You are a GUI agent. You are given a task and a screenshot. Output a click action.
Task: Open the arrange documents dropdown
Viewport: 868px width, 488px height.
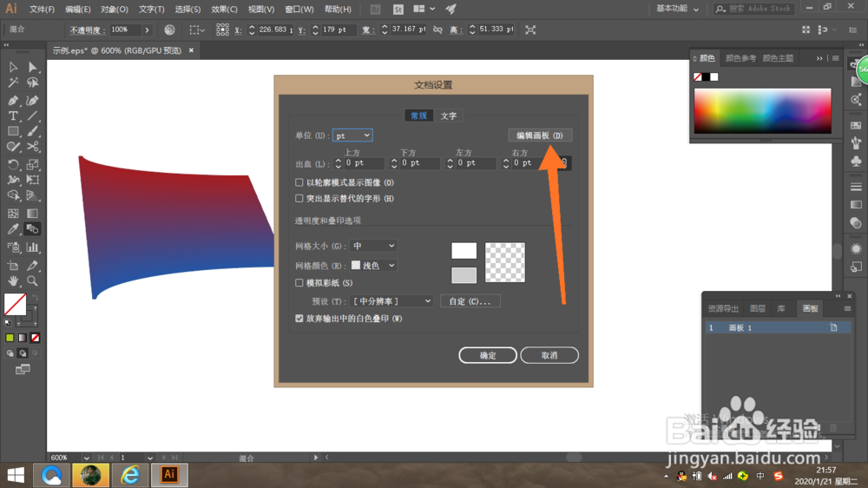[x=424, y=9]
